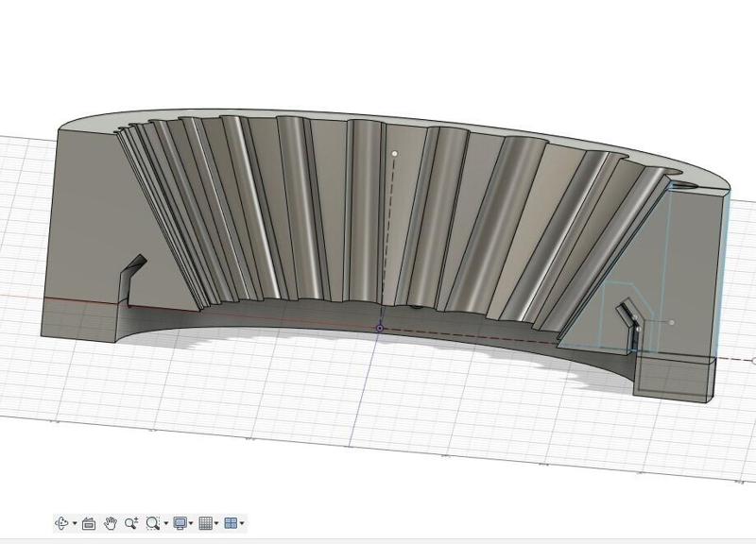756x544 pixels.
Task: Click the grey sketch point on the right cut face
Action: click(x=672, y=322)
